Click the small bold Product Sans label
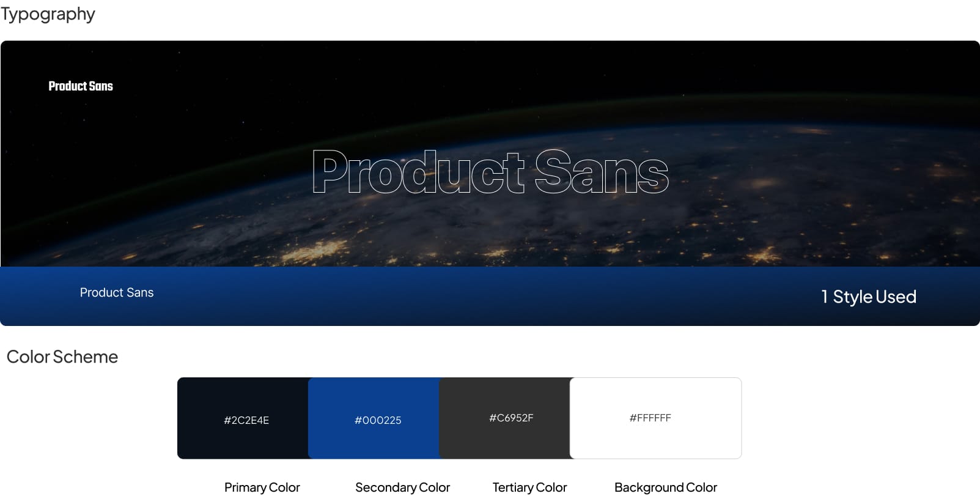Screen dimensions: 980x496 click(x=81, y=86)
